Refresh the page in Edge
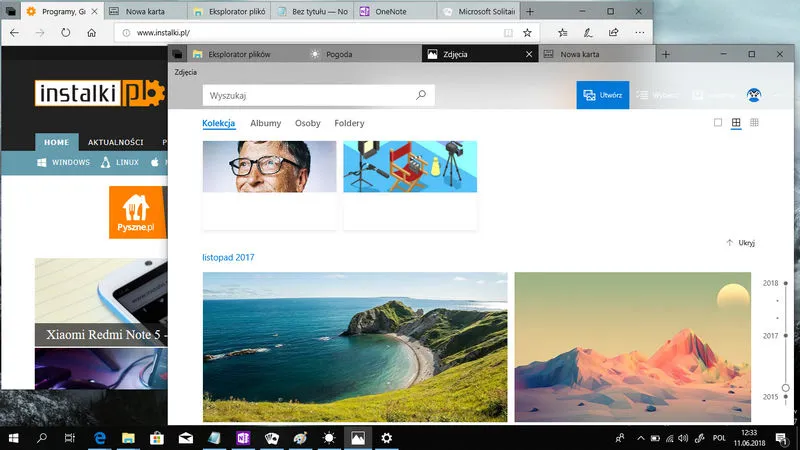The image size is (800, 450). tap(65, 33)
